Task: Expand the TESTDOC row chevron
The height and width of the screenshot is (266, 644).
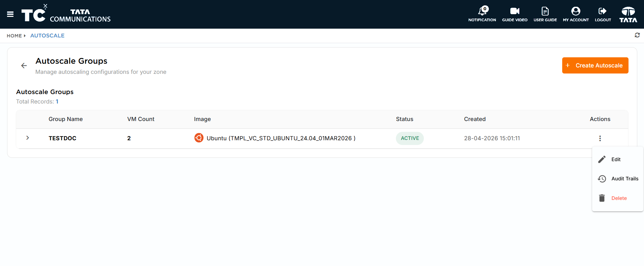Action: (x=28, y=138)
